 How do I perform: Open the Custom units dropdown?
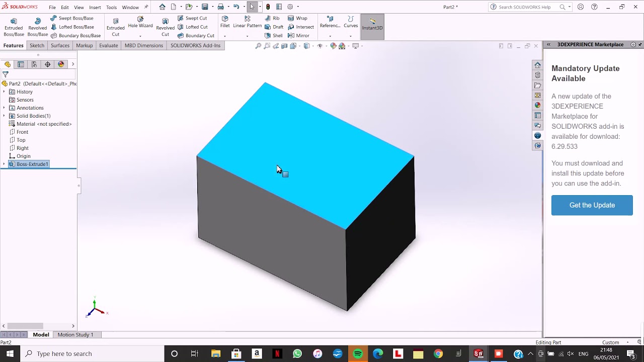click(x=628, y=342)
